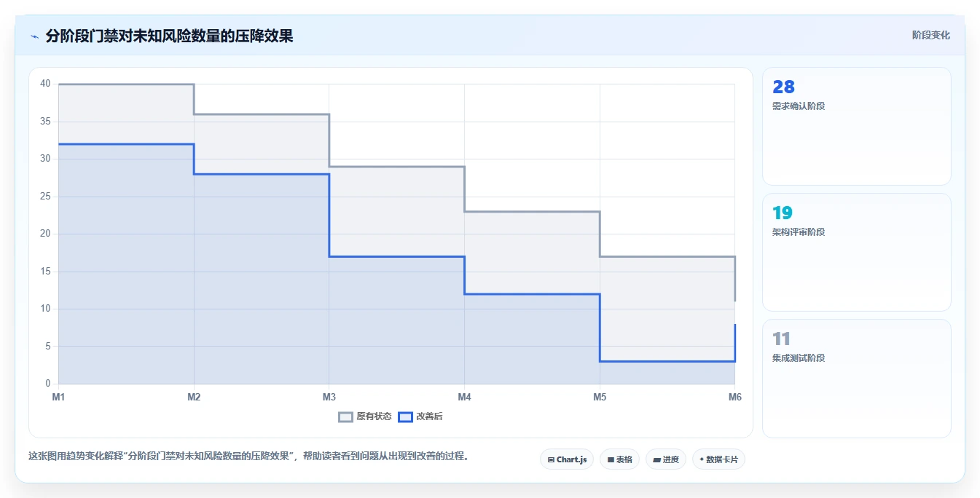Open the 架构评审阶段 card showing 19
Viewport: 980px width, 498px height.
857,253
